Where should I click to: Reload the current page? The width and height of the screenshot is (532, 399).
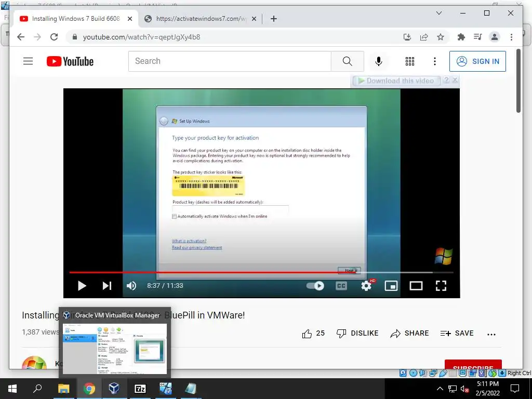click(54, 37)
